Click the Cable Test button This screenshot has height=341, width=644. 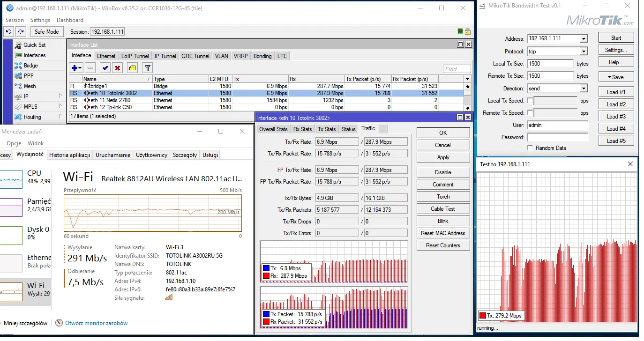point(443,209)
